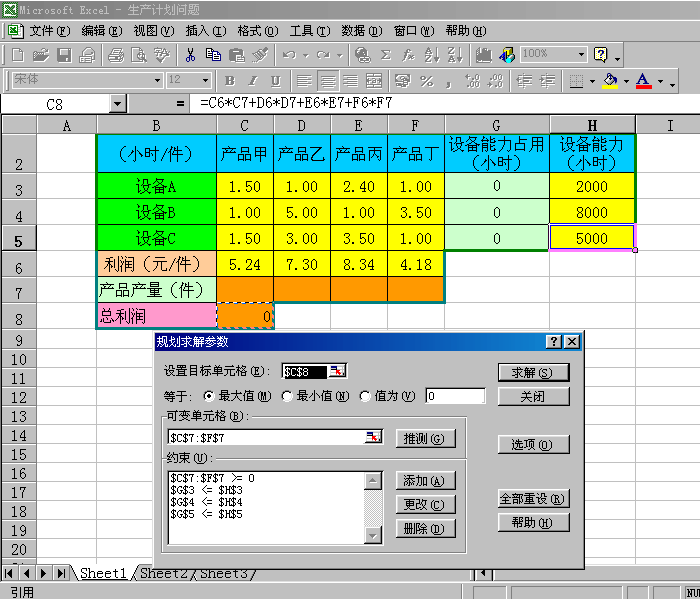Image resolution: width=700 pixels, height=599 pixels.
Task: Click Increase Decimal icon
Action: (472, 81)
